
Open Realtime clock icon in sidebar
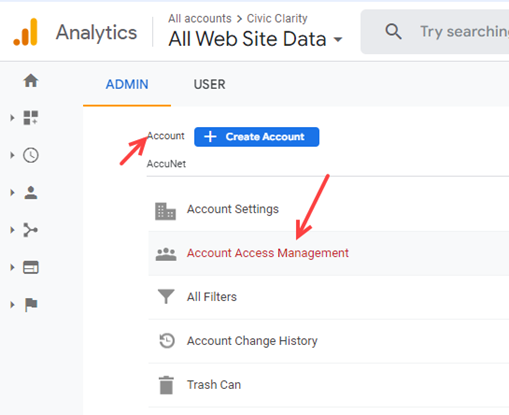click(31, 155)
